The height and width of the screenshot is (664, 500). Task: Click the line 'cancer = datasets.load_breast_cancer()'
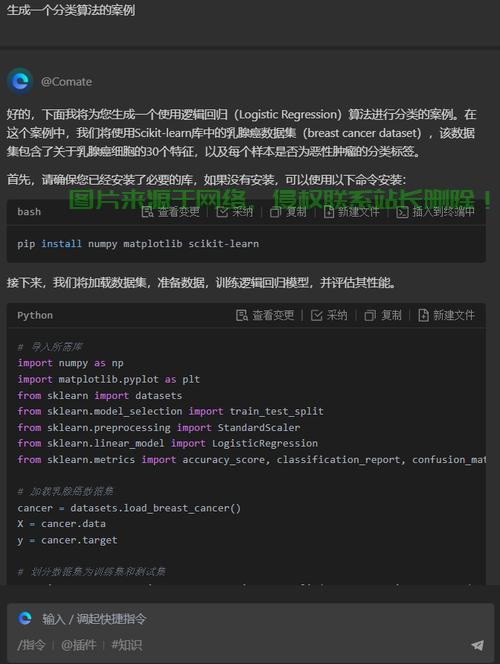point(129,508)
